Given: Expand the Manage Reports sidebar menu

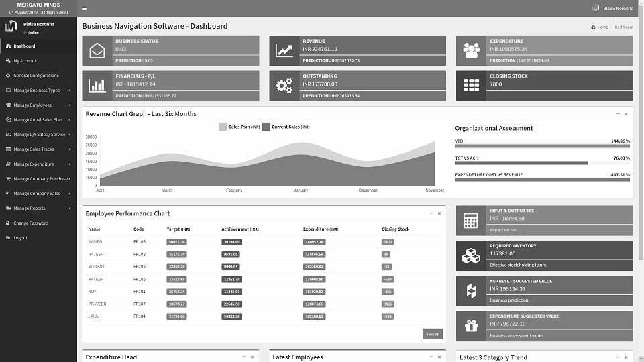Looking at the screenshot, I should coord(38,208).
